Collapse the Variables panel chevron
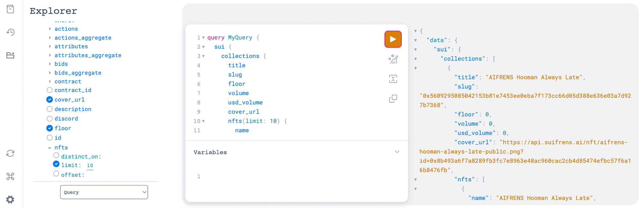The height and width of the screenshot is (208, 644). pos(397,152)
